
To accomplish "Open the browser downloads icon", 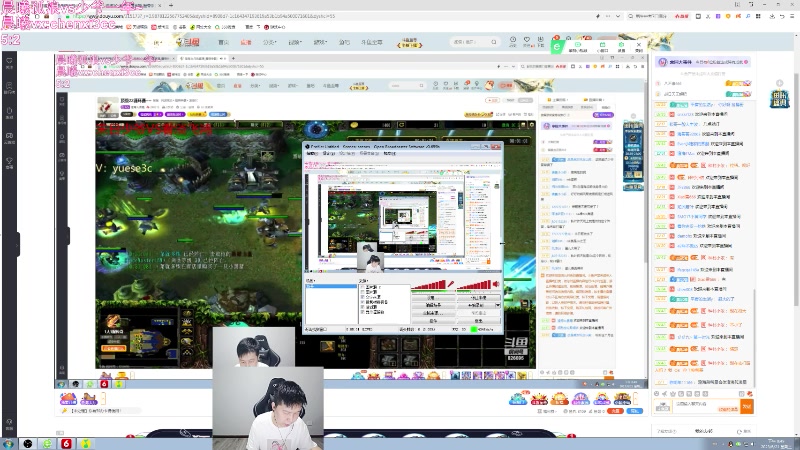I will [772, 16].
